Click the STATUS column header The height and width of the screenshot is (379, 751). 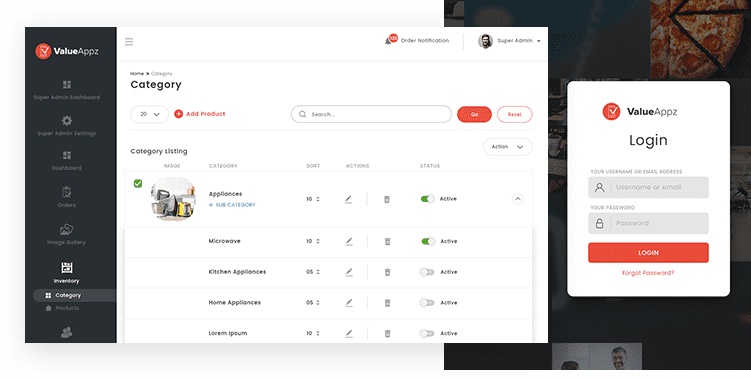pos(430,166)
